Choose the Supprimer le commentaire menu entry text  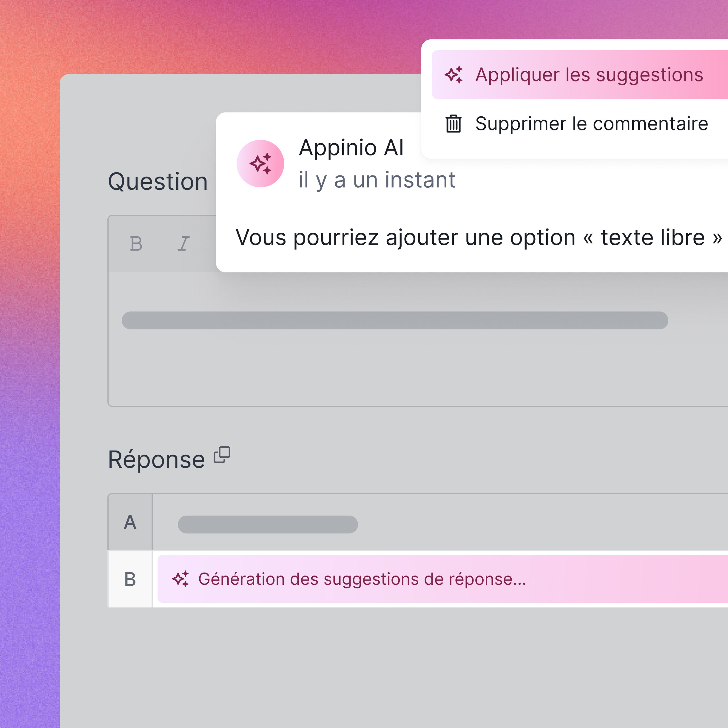click(x=591, y=124)
